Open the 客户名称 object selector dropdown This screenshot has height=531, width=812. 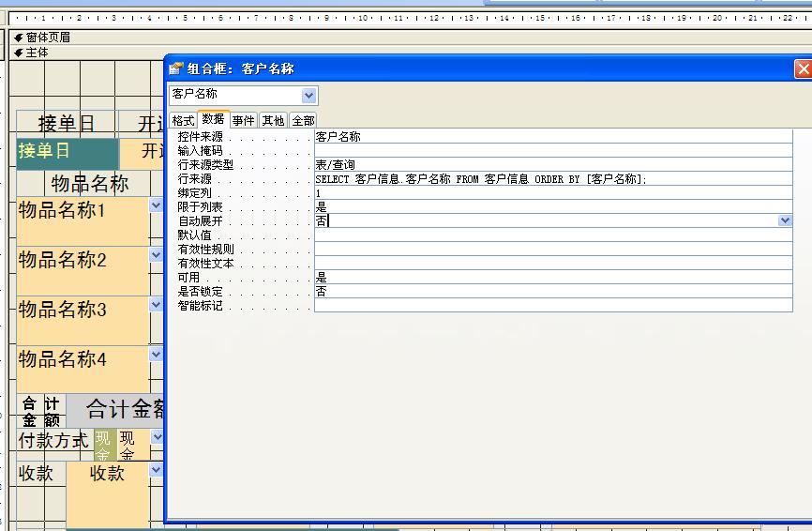[308, 96]
